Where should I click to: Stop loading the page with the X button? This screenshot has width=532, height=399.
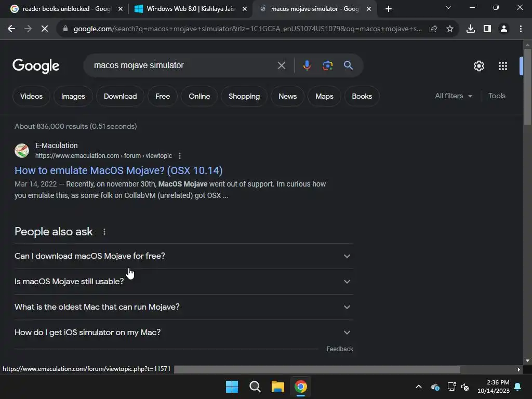(x=45, y=29)
